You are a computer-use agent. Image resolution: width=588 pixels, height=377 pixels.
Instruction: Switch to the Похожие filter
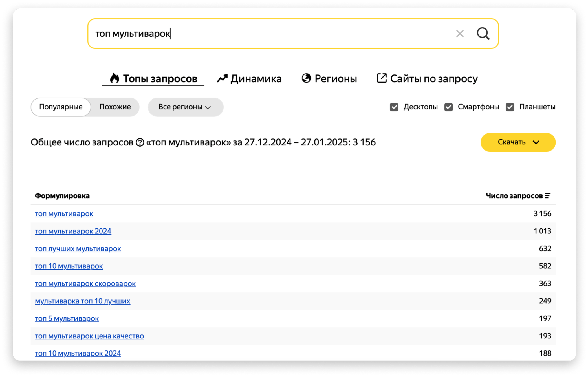[x=115, y=107]
